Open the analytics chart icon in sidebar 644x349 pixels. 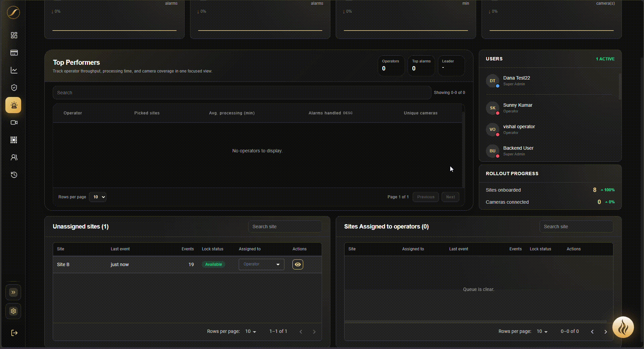coord(14,70)
